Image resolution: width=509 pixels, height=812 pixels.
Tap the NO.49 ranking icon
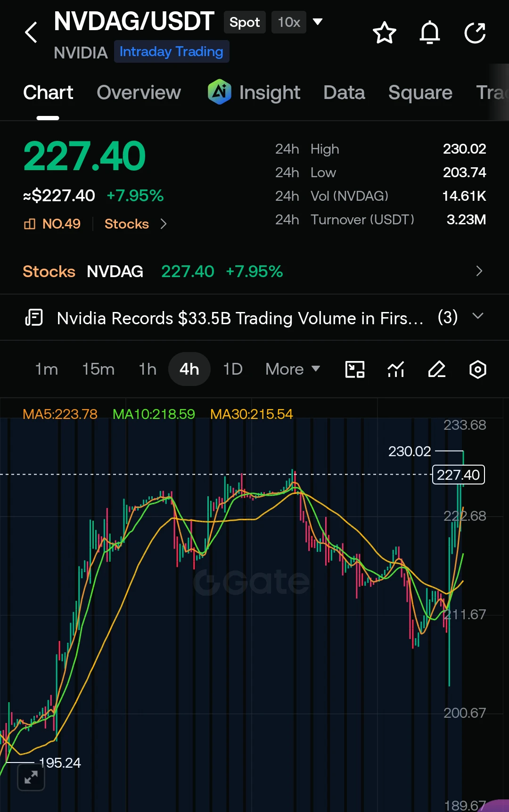point(30,224)
